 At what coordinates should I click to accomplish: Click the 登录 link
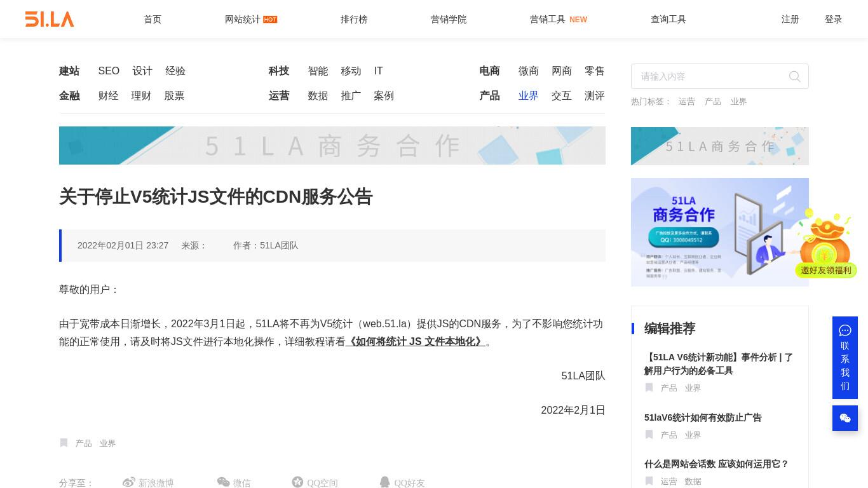834,19
